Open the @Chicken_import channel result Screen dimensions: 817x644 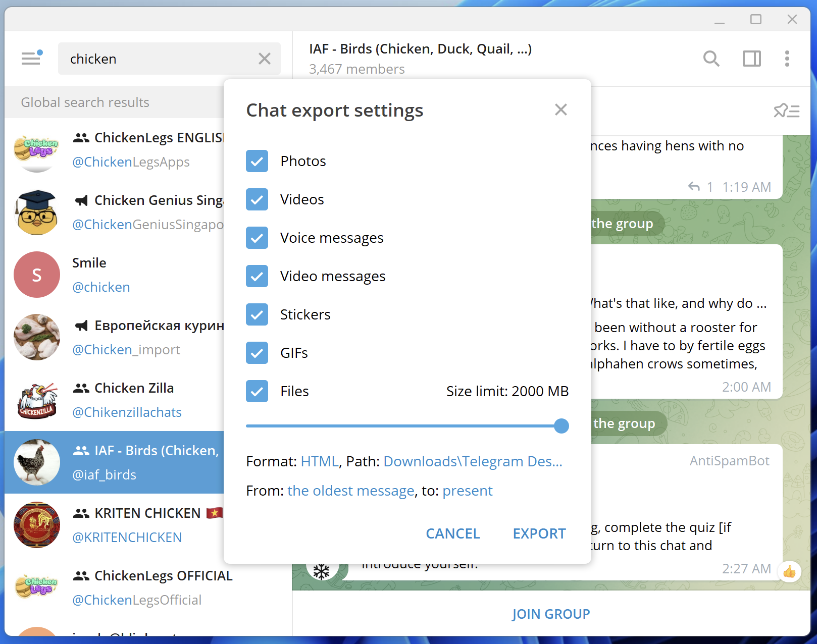coord(115,337)
